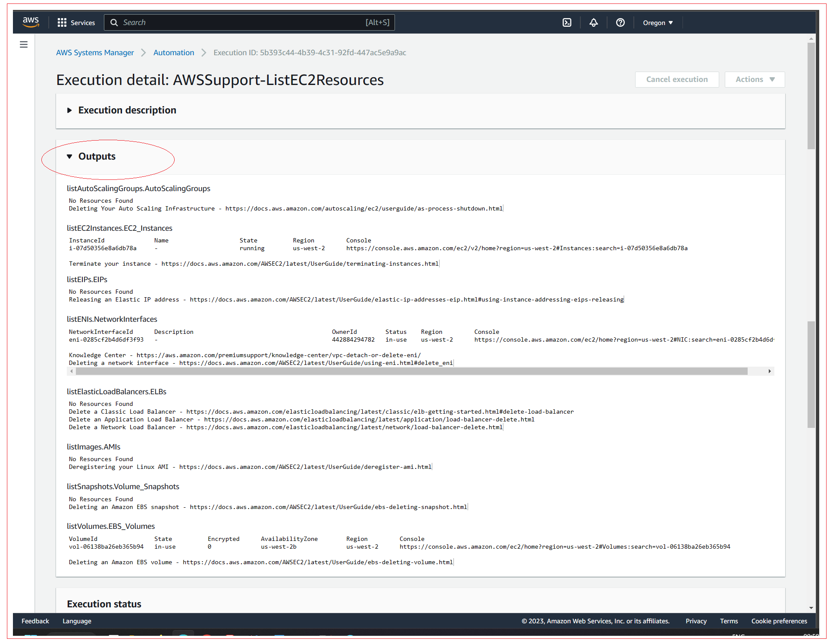
Task: Navigate to Automation breadcrumb link
Action: [173, 52]
